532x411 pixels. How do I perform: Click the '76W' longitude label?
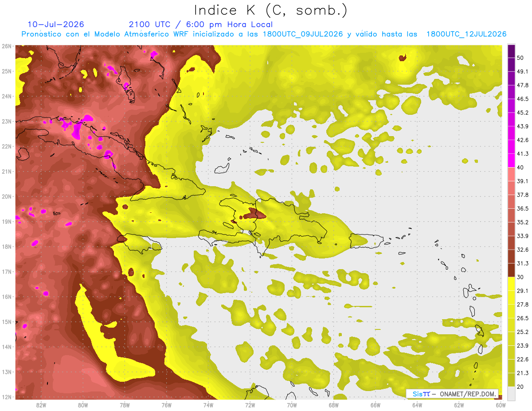click(166, 405)
